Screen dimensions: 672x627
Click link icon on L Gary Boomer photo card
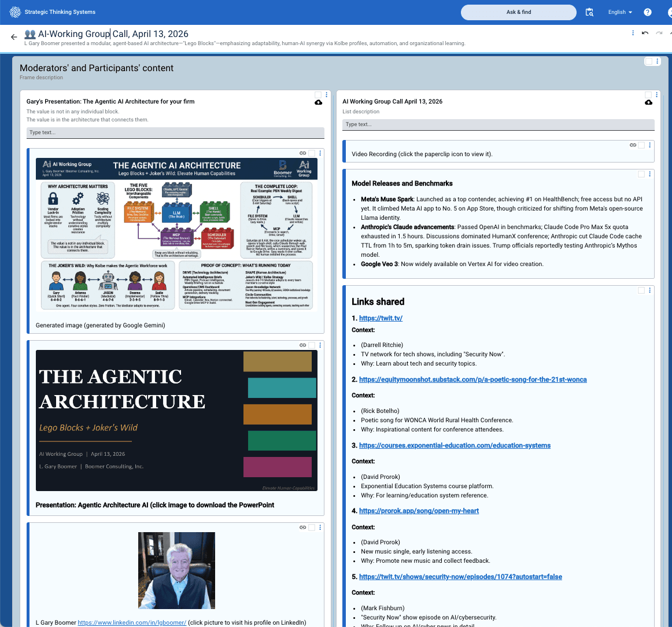(302, 527)
